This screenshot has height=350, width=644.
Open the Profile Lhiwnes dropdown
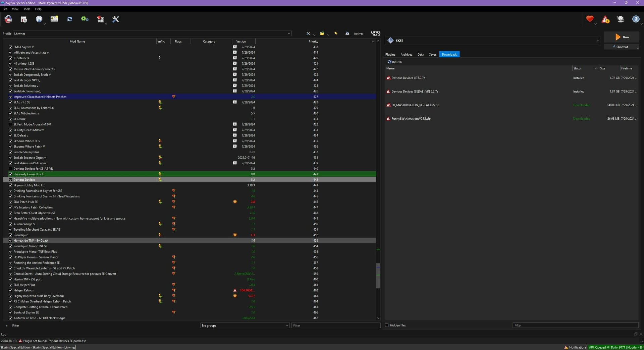[152, 34]
